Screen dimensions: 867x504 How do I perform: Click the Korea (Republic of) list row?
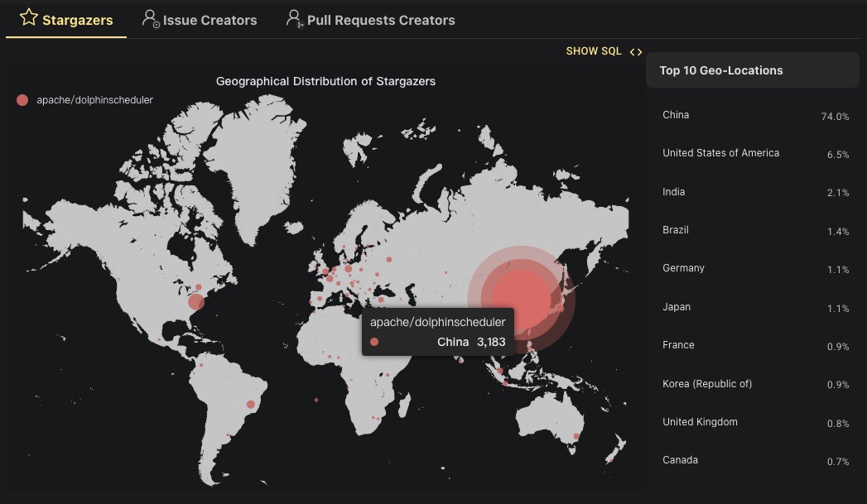tap(755, 383)
